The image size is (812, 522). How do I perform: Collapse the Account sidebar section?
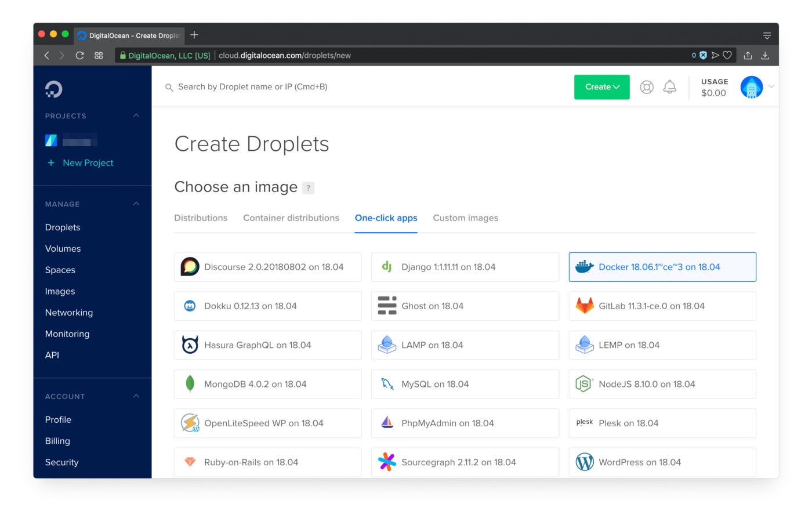coord(136,396)
